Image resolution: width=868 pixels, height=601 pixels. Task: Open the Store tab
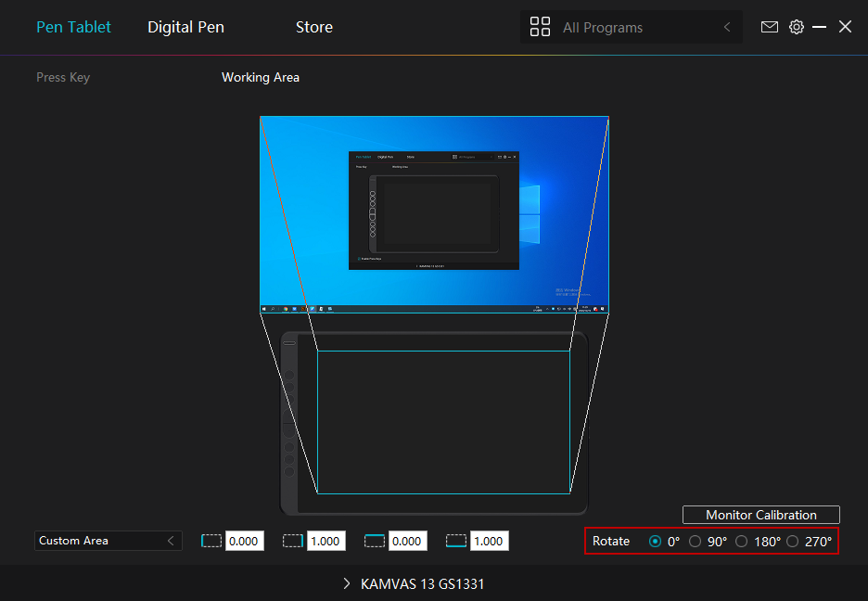point(313,27)
